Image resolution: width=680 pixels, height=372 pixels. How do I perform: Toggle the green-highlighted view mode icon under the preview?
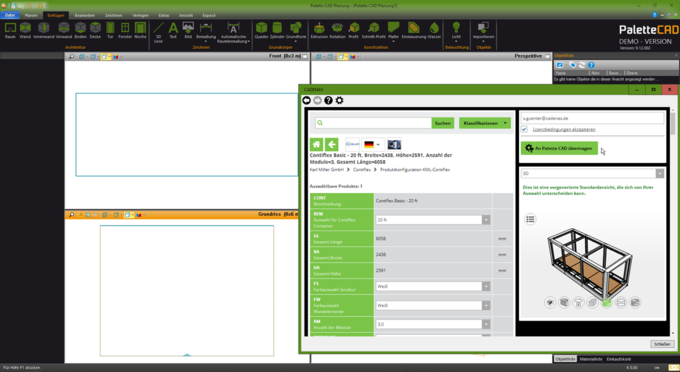point(607,302)
